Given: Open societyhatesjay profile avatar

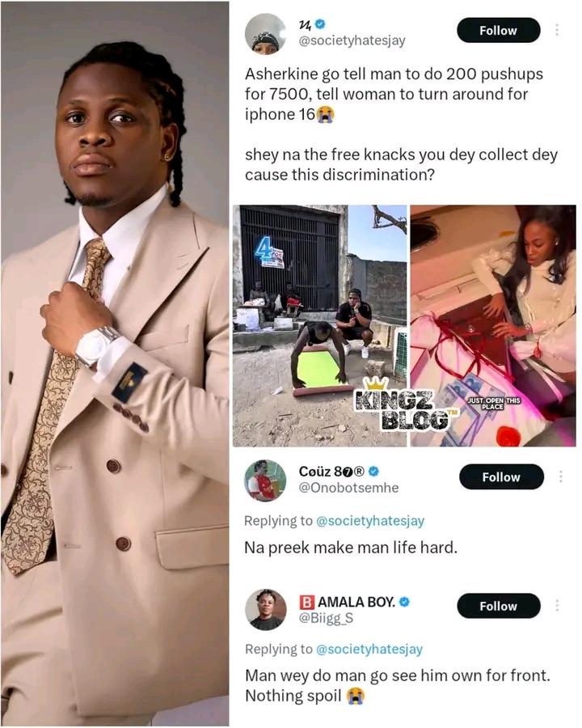Looking at the screenshot, I should pos(265,34).
